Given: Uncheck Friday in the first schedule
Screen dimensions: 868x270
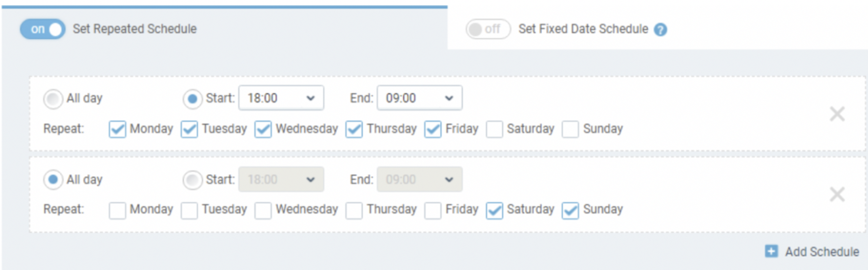Looking at the screenshot, I should (433, 129).
